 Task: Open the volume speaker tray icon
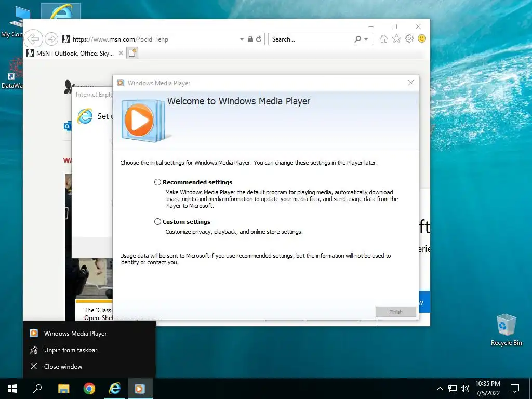point(465,389)
